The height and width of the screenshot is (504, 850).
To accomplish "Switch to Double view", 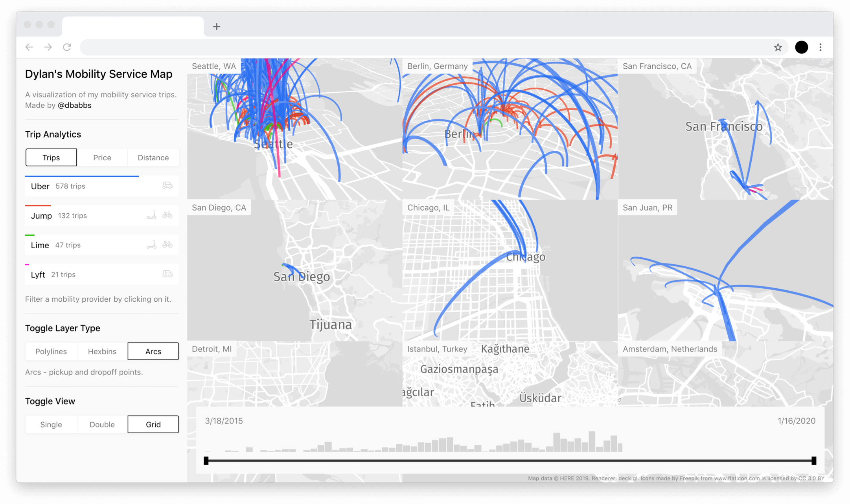I will point(102,424).
